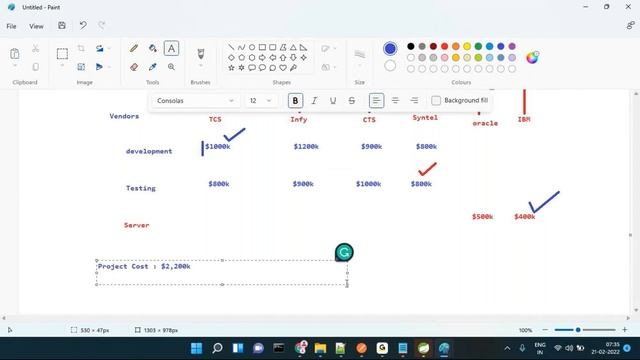Expand the Rotate options arrow
Image resolution: width=640 pixels, height=360 pixels.
(109, 49)
